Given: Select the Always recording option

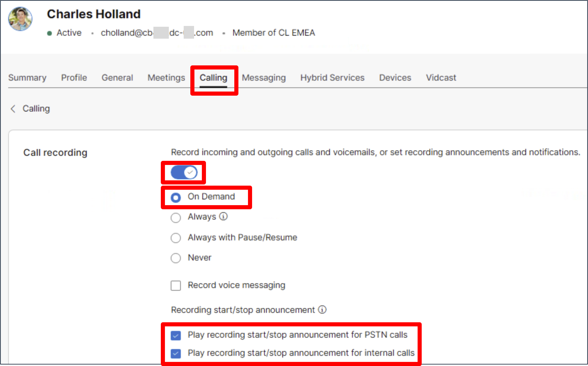Looking at the screenshot, I should click(x=176, y=217).
